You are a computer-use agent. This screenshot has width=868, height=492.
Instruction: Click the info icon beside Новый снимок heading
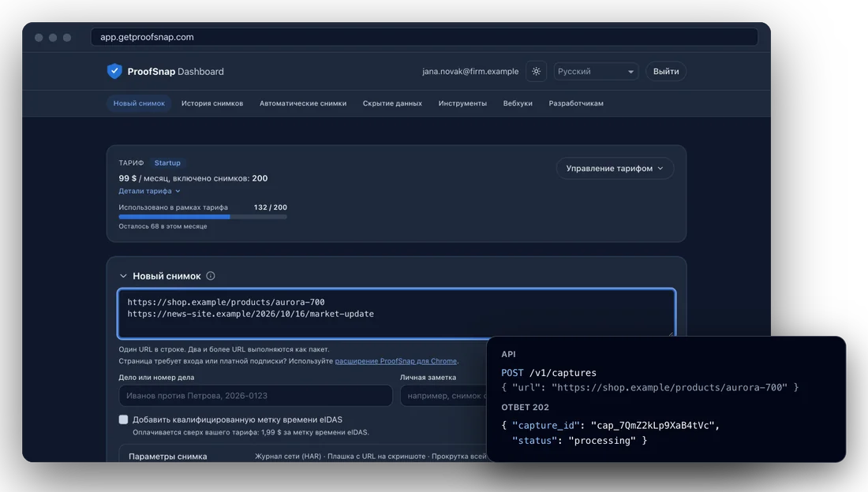(211, 276)
